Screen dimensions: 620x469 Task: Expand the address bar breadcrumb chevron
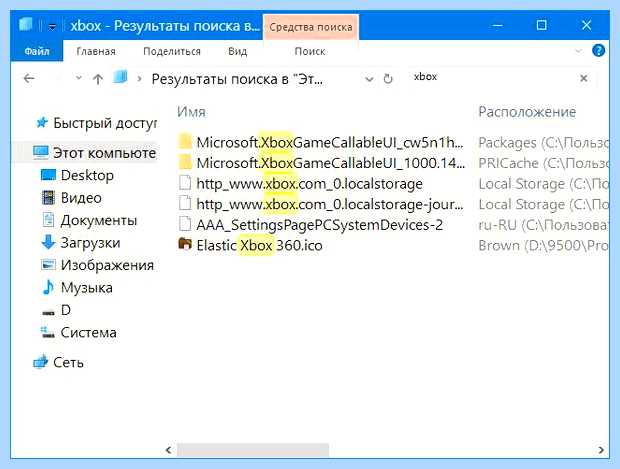(139, 79)
